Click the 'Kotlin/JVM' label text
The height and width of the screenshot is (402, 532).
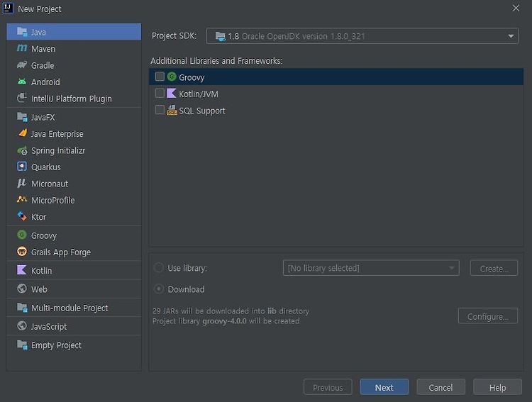tap(199, 94)
